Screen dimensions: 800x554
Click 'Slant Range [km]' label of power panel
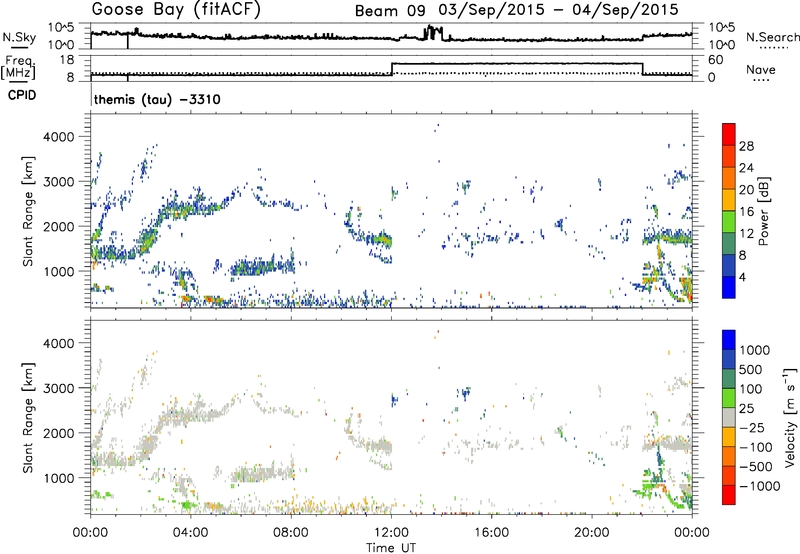[28, 211]
